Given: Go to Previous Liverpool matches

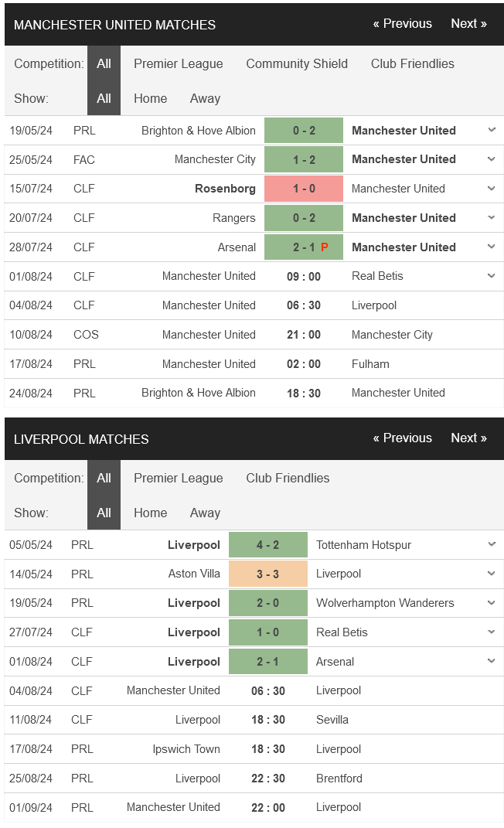Looking at the screenshot, I should click(x=402, y=438).
